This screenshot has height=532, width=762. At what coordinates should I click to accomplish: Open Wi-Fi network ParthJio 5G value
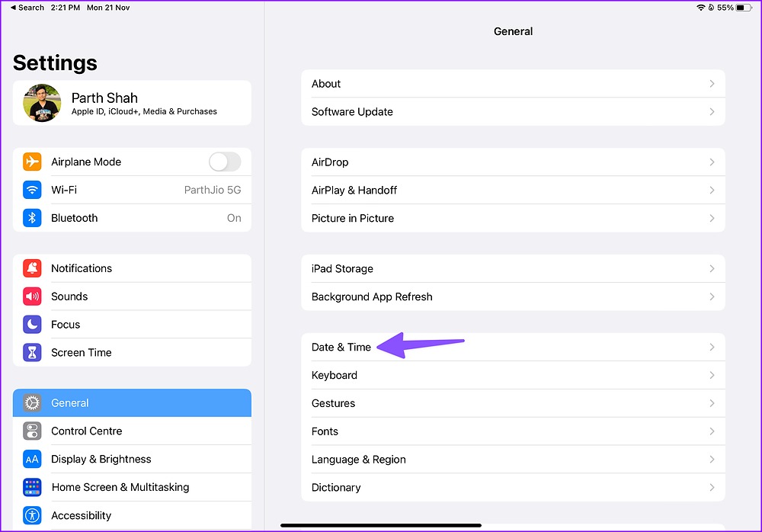pos(213,190)
